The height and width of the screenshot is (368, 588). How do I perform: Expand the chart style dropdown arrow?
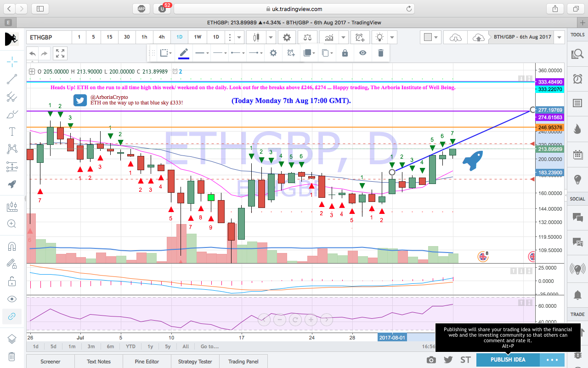[x=271, y=37]
